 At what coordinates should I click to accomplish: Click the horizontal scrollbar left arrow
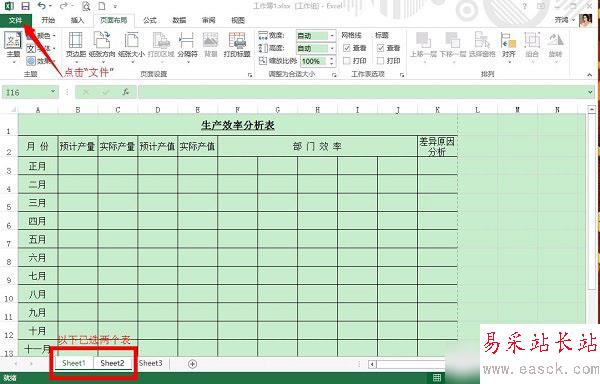pos(372,364)
